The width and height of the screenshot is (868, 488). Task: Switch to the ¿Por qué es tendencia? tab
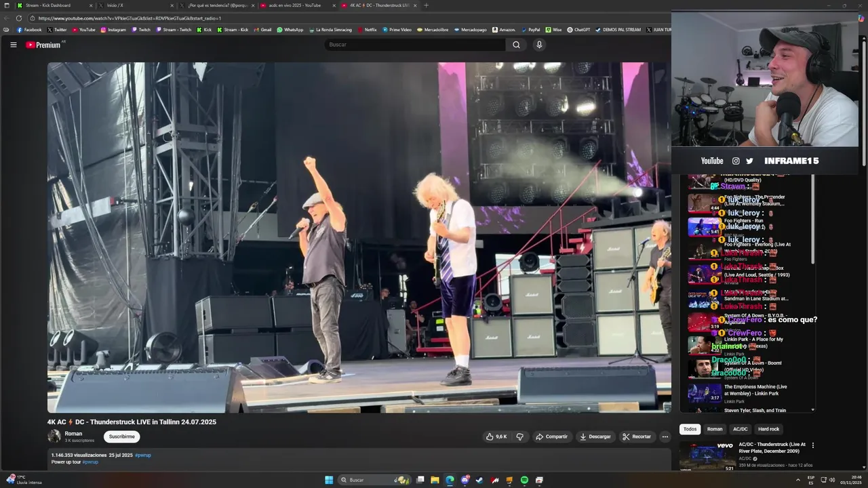[217, 5]
